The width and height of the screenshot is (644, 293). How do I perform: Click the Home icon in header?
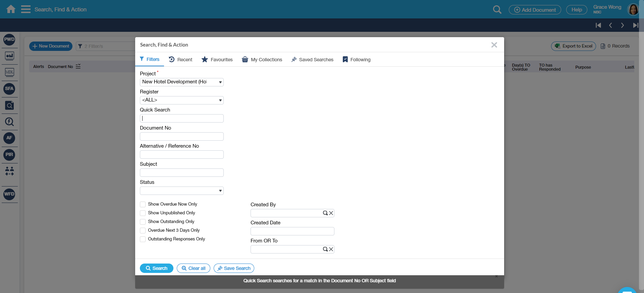click(11, 9)
